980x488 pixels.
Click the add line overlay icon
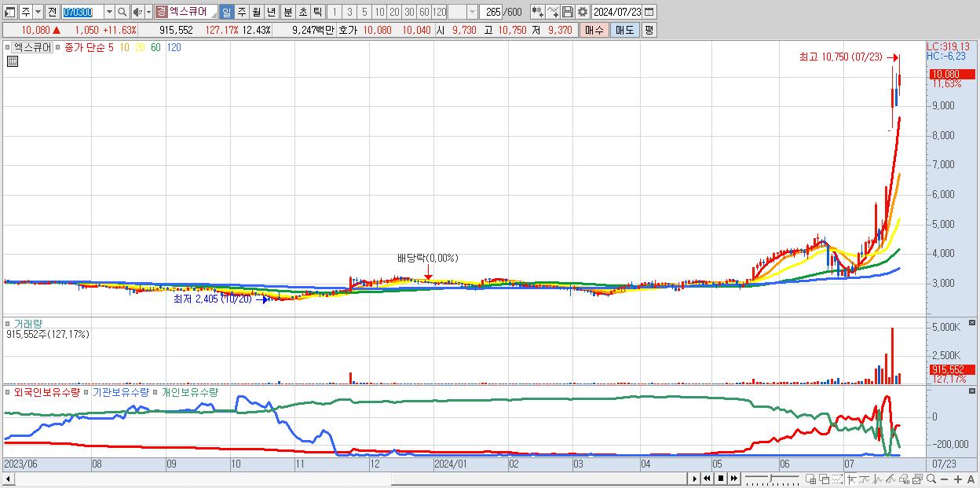pyautogui.click(x=553, y=12)
